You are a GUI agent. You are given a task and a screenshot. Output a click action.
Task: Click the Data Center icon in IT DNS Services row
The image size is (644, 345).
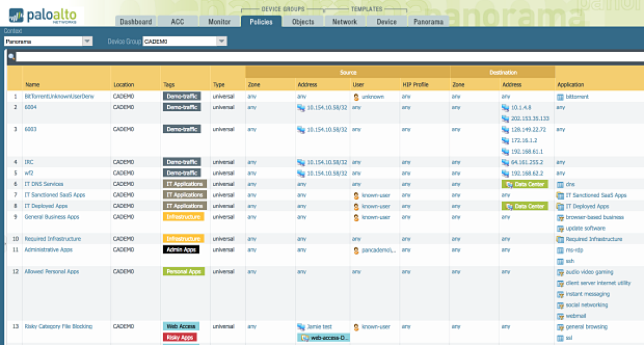tap(509, 184)
